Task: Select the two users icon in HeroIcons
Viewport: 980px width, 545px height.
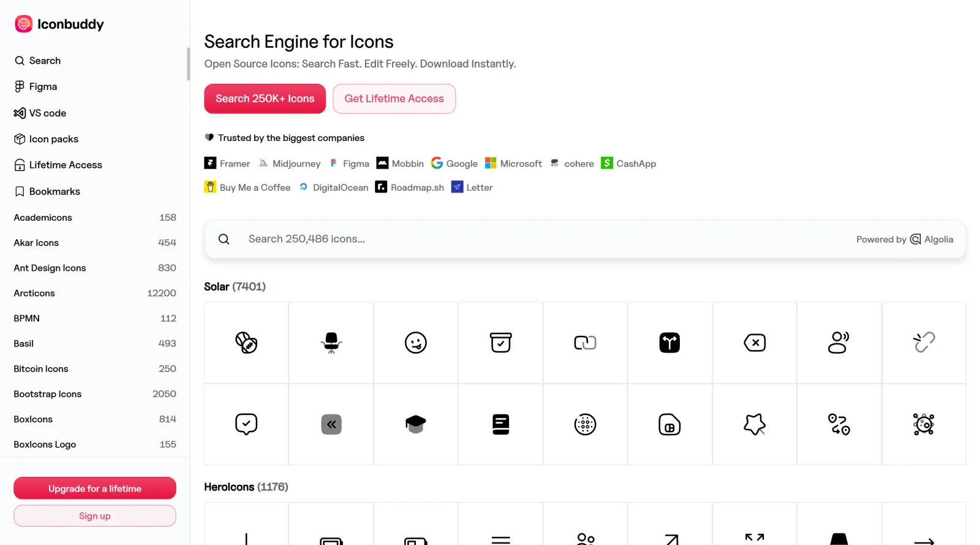Action: (586, 539)
